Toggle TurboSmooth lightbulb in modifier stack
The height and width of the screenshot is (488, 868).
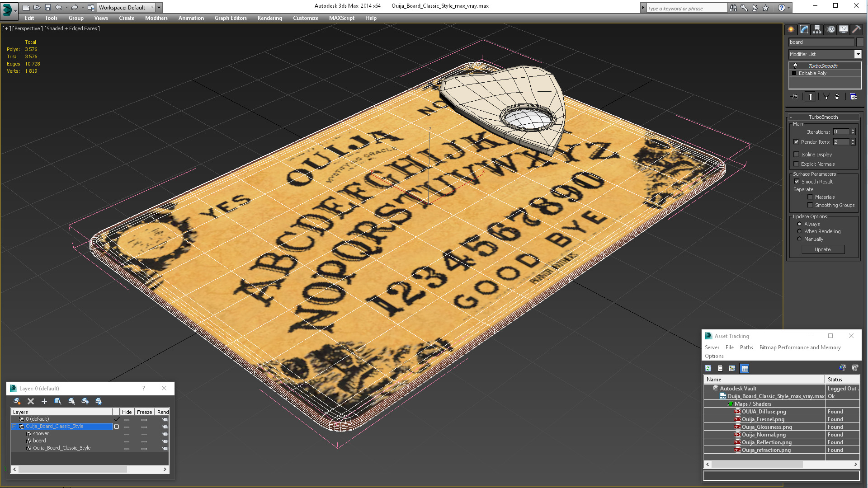pyautogui.click(x=795, y=66)
